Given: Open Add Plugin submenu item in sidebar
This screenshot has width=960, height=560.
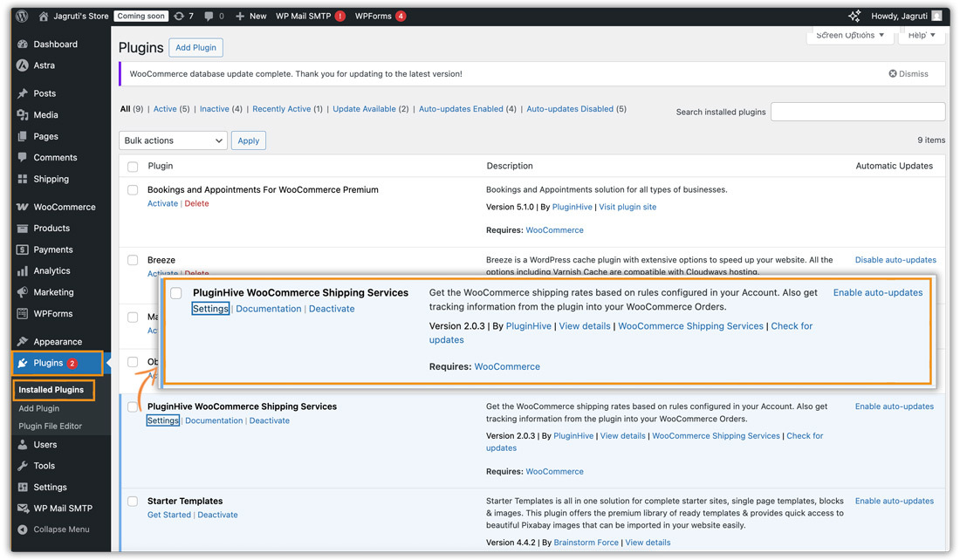Looking at the screenshot, I should coord(38,408).
